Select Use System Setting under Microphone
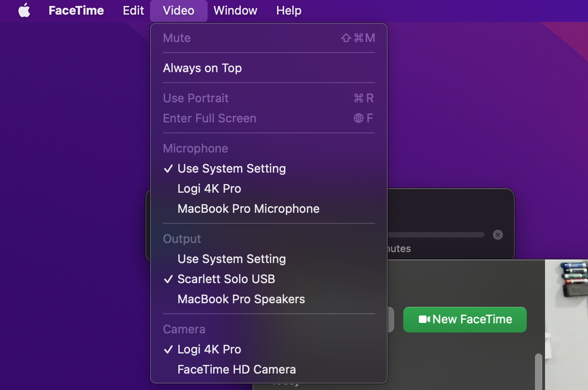This screenshot has width=588, height=390. pyautogui.click(x=269, y=169)
